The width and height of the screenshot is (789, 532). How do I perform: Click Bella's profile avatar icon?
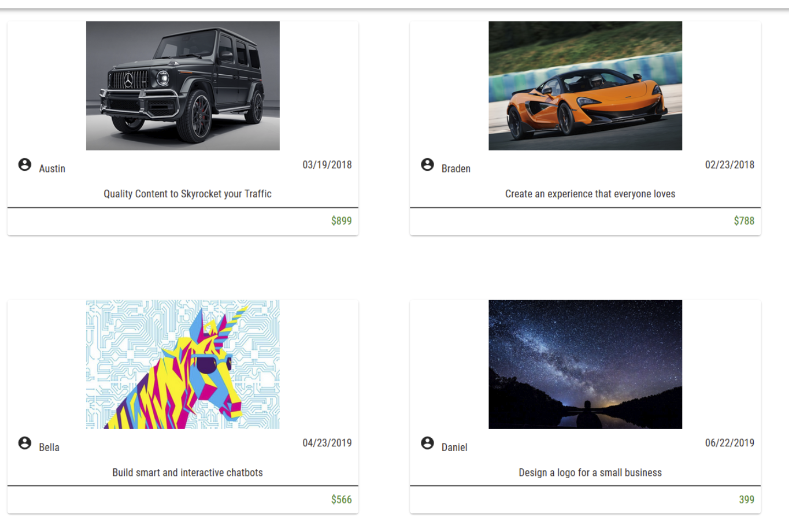25,443
